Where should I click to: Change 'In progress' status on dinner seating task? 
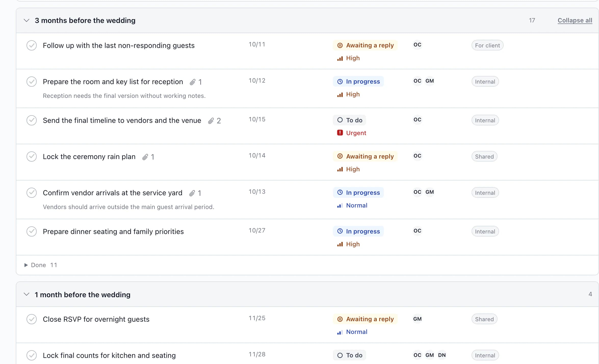pos(358,231)
